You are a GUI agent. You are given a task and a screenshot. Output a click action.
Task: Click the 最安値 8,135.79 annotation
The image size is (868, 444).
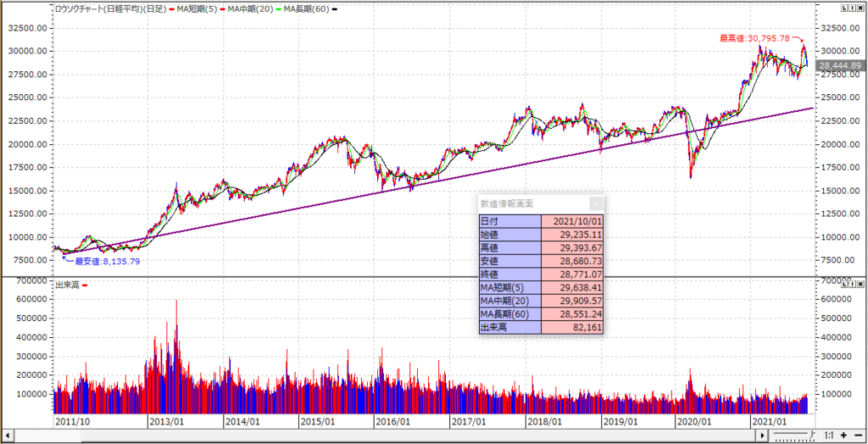coord(106,262)
